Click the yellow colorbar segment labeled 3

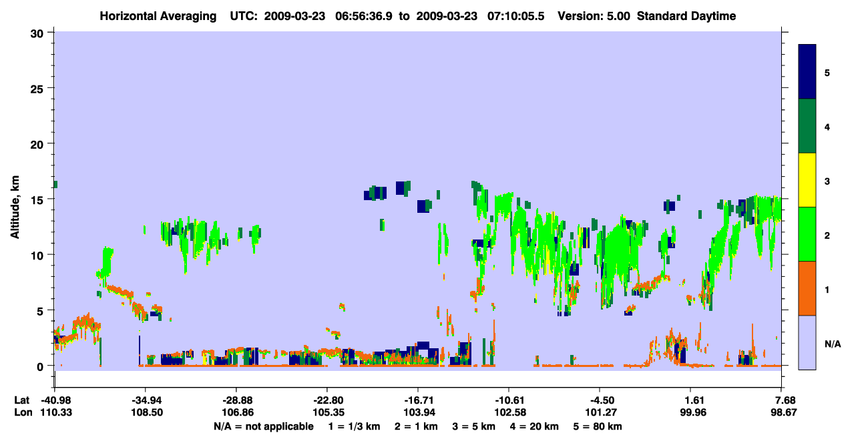tap(807, 180)
